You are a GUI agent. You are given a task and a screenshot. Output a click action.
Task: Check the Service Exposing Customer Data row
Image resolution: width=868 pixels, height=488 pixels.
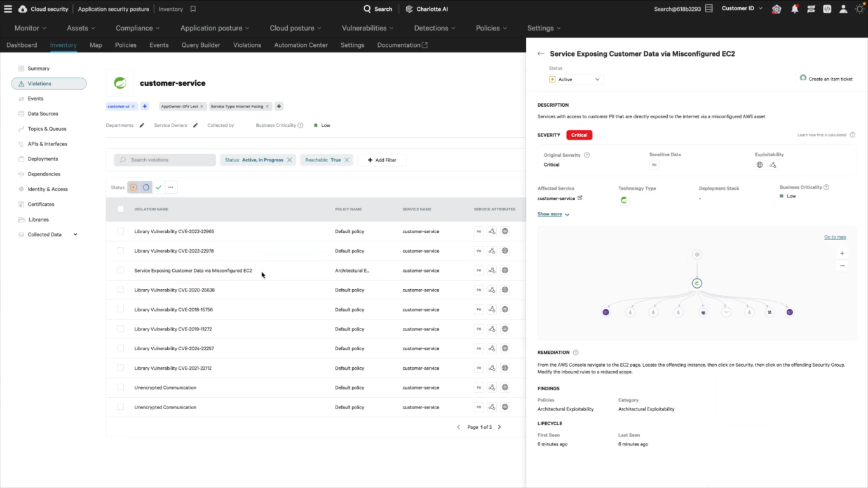coord(121,271)
